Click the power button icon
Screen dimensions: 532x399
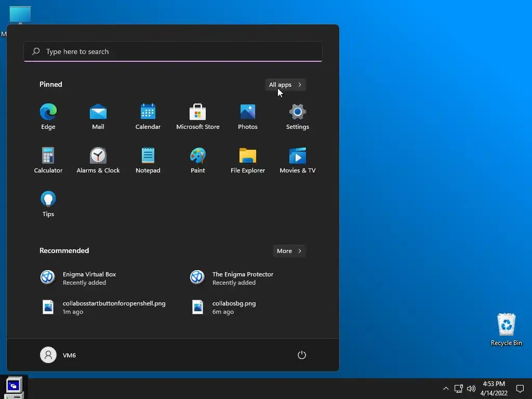[302, 355]
